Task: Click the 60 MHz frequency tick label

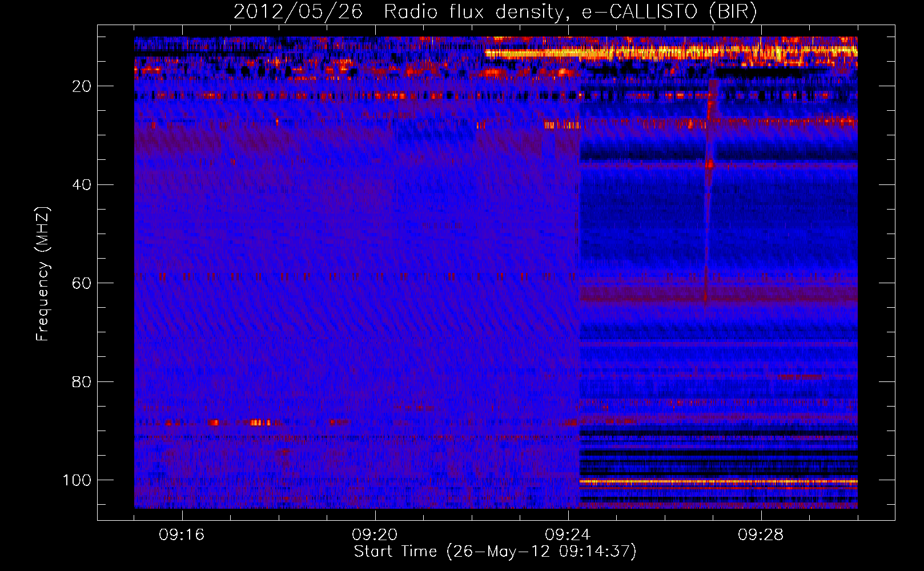Action: (81, 283)
